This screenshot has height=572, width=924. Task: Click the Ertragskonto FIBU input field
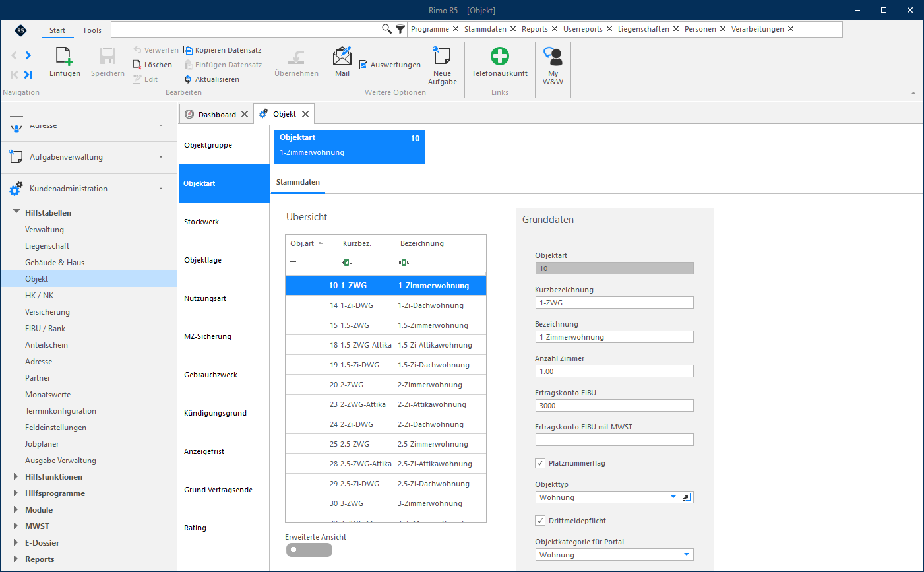pos(615,406)
